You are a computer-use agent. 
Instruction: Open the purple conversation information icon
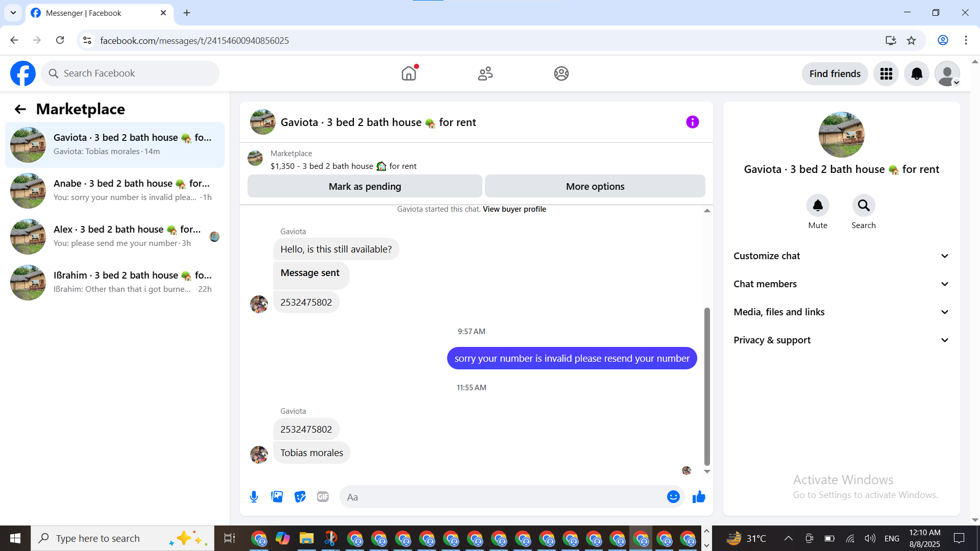[692, 122]
